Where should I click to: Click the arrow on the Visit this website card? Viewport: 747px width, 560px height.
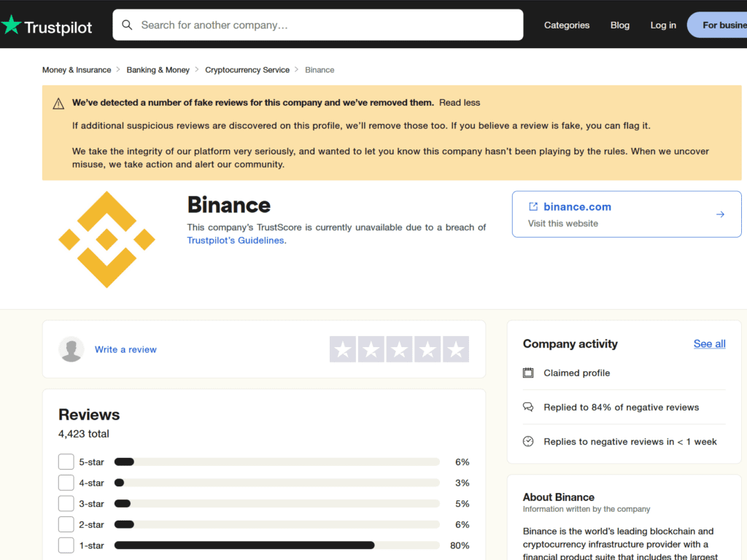pyautogui.click(x=720, y=214)
